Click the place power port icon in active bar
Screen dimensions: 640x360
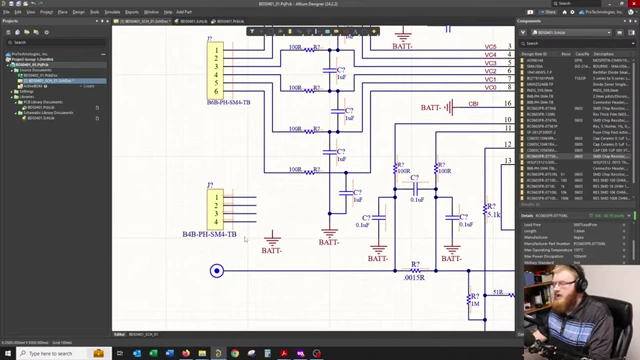pos(309,31)
